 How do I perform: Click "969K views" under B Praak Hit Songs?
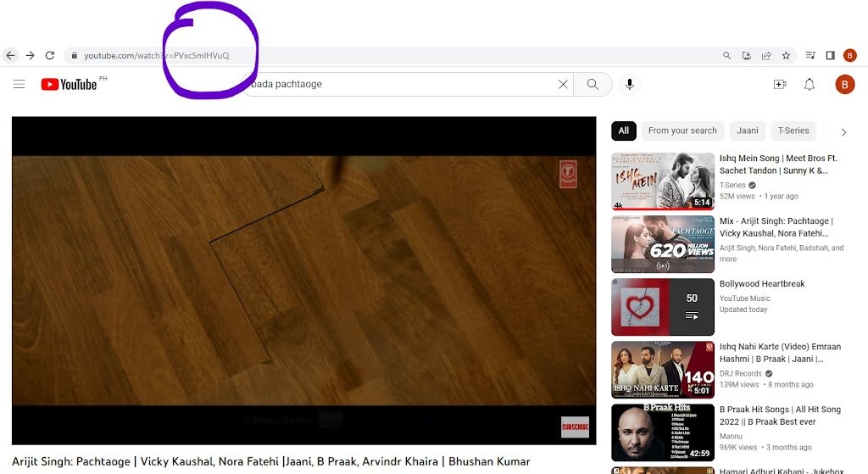738,448
